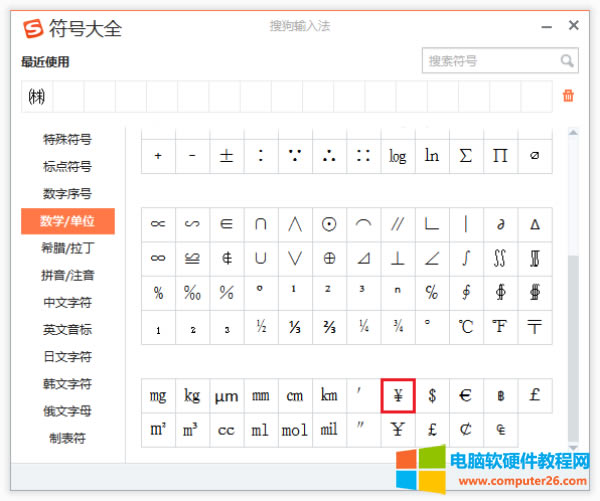Go to the 制表符 category

68,438
